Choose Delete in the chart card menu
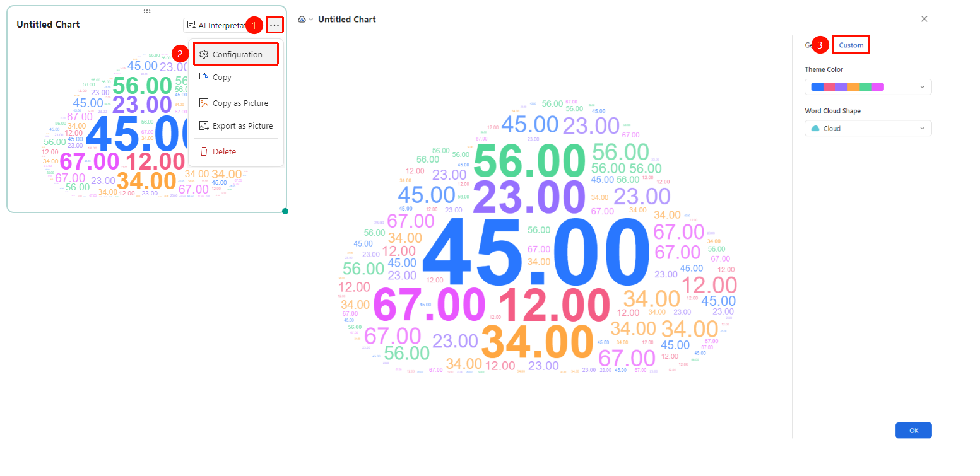Screen dimensions: 980x476 click(x=236, y=151)
